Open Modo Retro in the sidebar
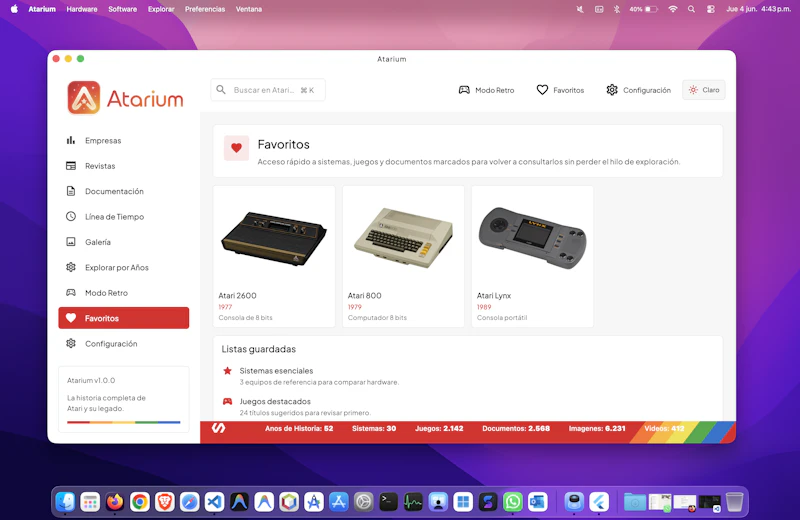Image resolution: width=800 pixels, height=520 pixels. (x=123, y=293)
